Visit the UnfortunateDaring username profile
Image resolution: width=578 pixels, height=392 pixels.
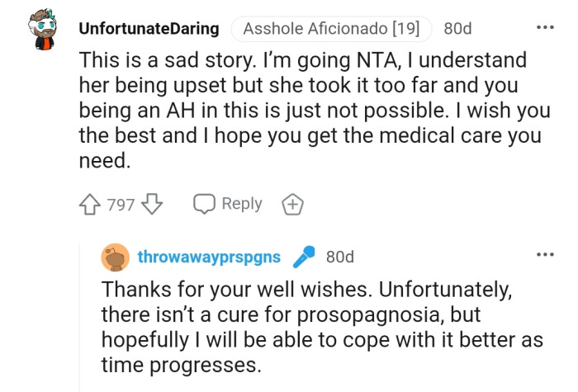coord(149,29)
